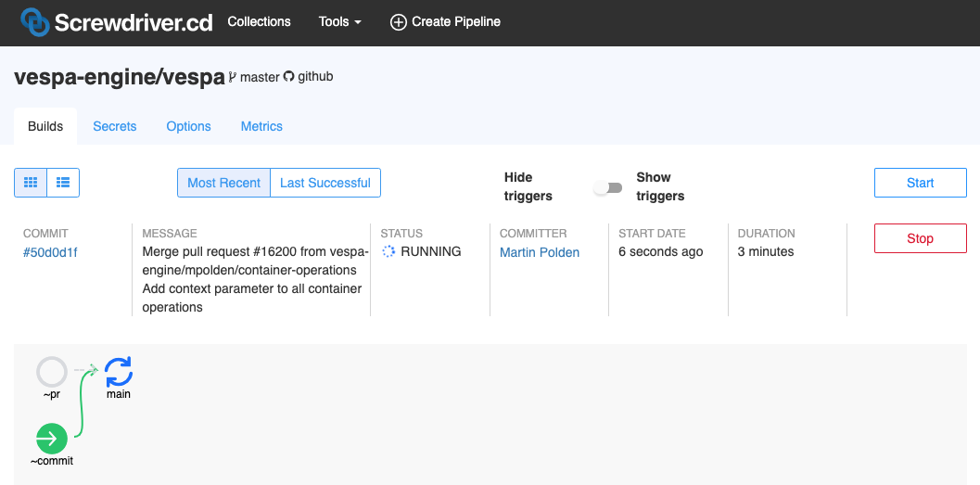Viewport: 980px width, 485px height.
Task: Click the START DATE column header
Action: pyautogui.click(x=652, y=233)
